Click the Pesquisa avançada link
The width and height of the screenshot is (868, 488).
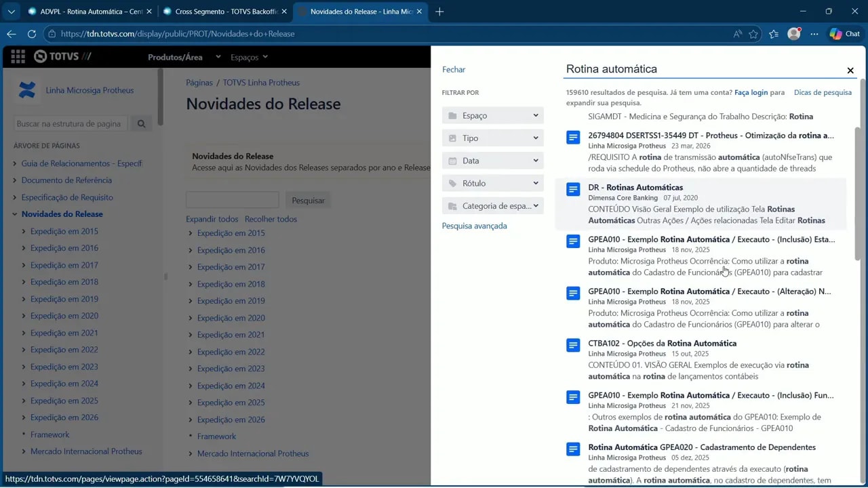coord(474,226)
